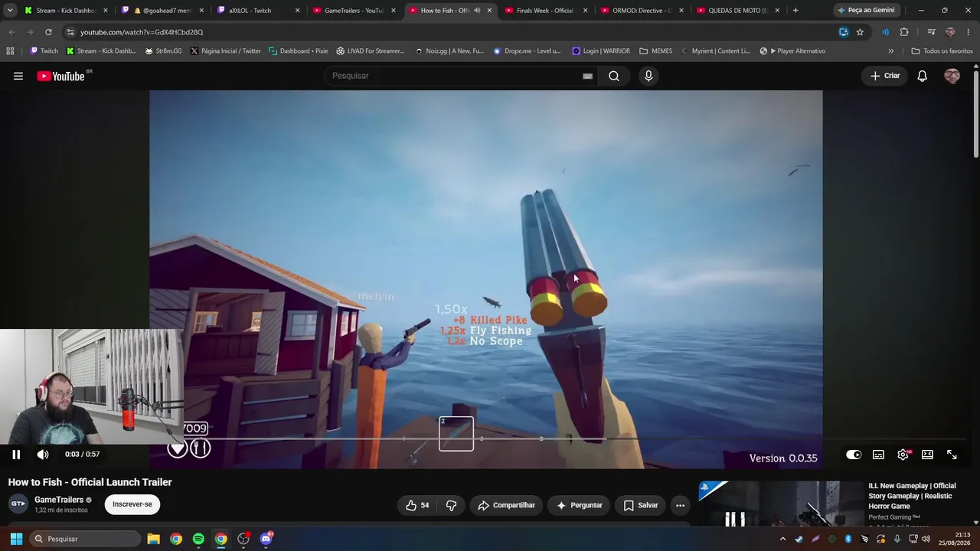Open the on-screen keyboard in search box
This screenshot has height=551, width=980.
tap(587, 76)
